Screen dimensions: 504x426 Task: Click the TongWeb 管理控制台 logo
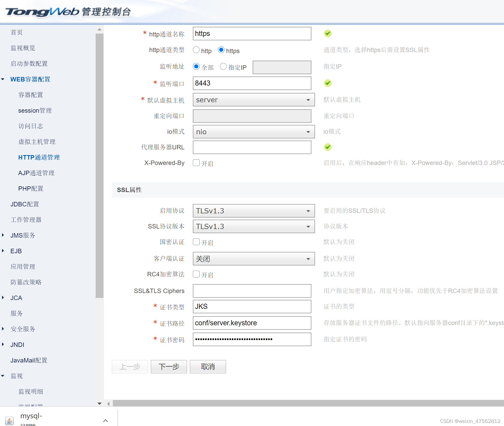[x=68, y=12]
